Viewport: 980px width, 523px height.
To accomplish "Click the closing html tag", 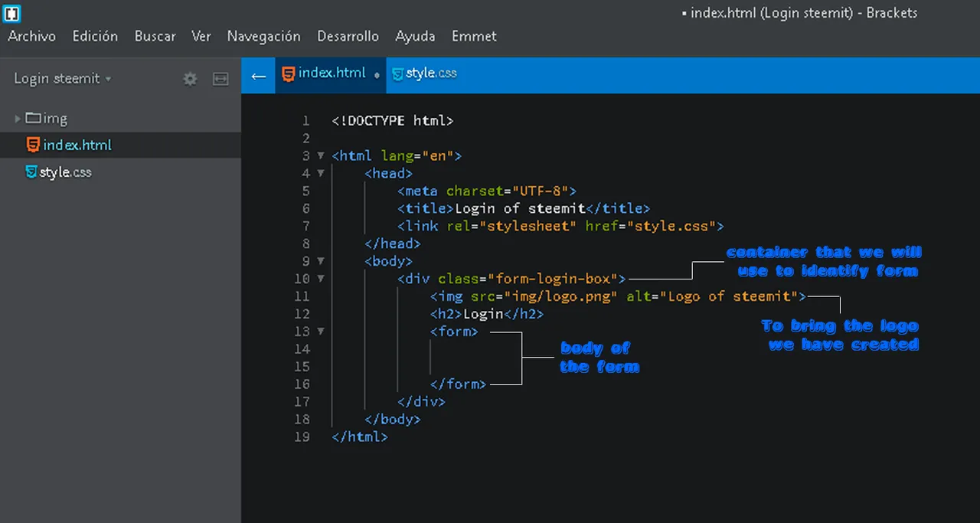I will [x=360, y=437].
